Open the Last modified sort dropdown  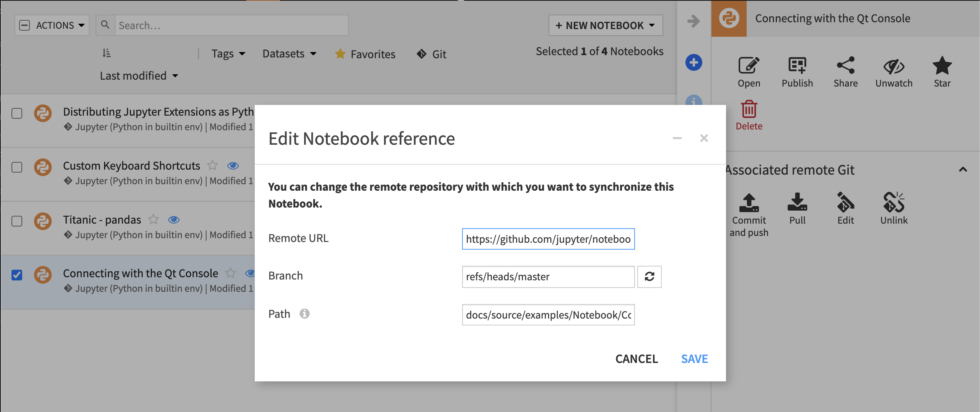[x=139, y=76]
